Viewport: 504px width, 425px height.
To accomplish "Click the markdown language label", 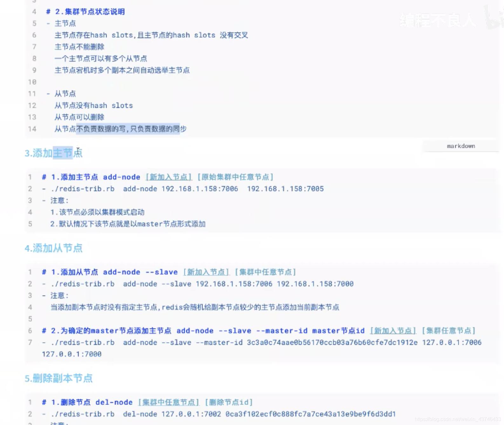I will (461, 146).
